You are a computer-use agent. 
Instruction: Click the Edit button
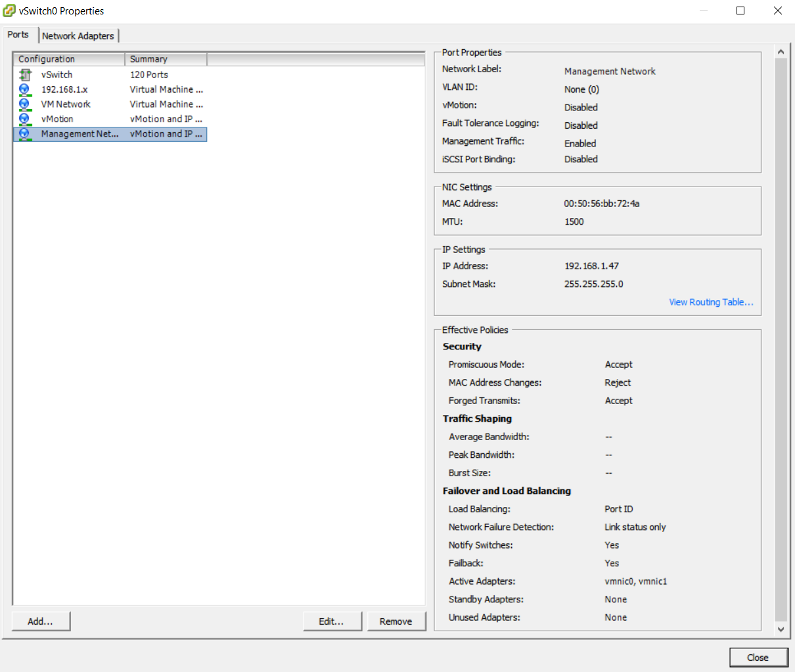click(x=332, y=621)
